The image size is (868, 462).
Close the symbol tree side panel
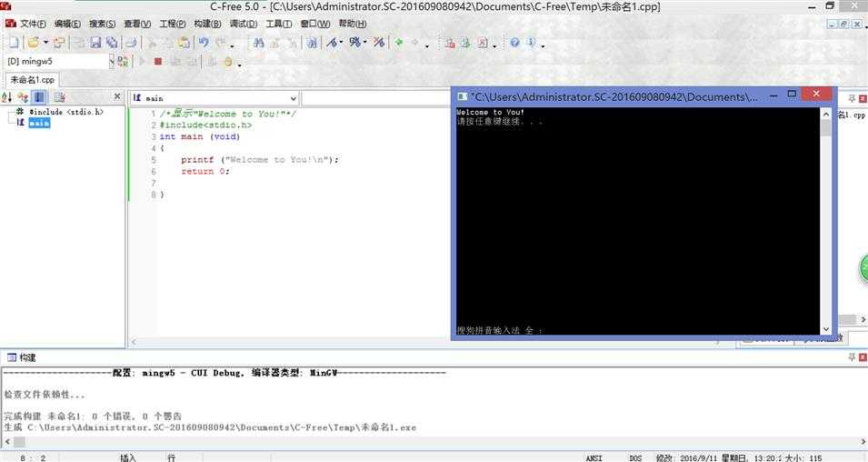pos(117,96)
